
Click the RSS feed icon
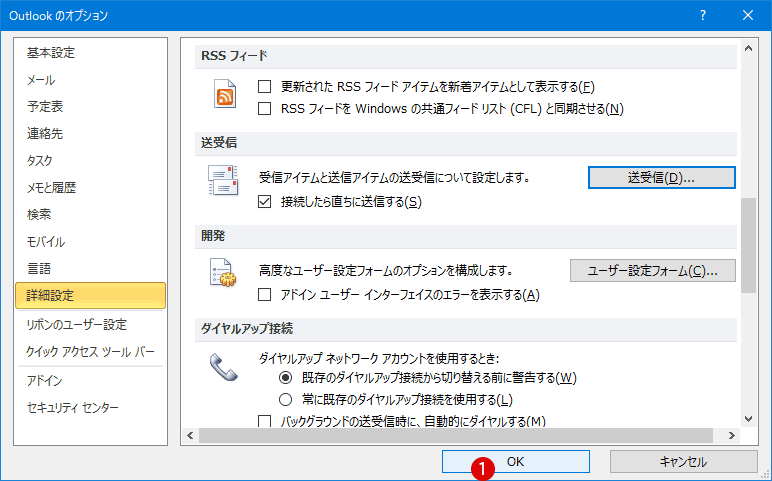pyautogui.click(x=225, y=93)
